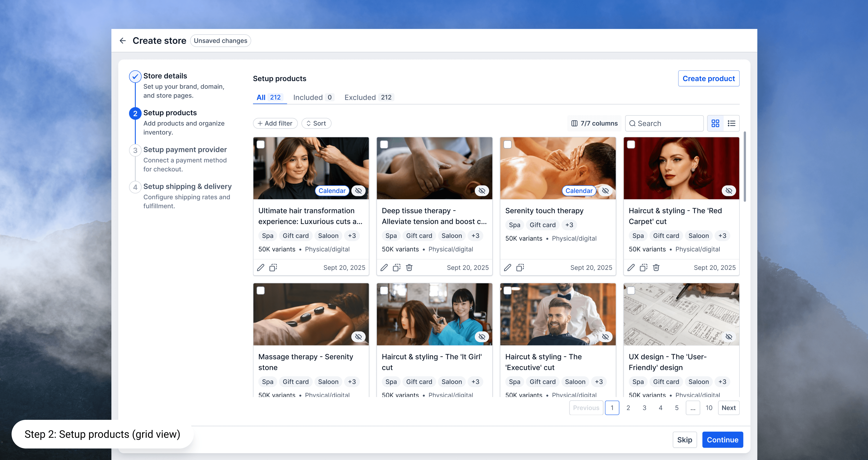Open the Add filter menu
Image resolution: width=868 pixels, height=460 pixels.
coord(275,123)
